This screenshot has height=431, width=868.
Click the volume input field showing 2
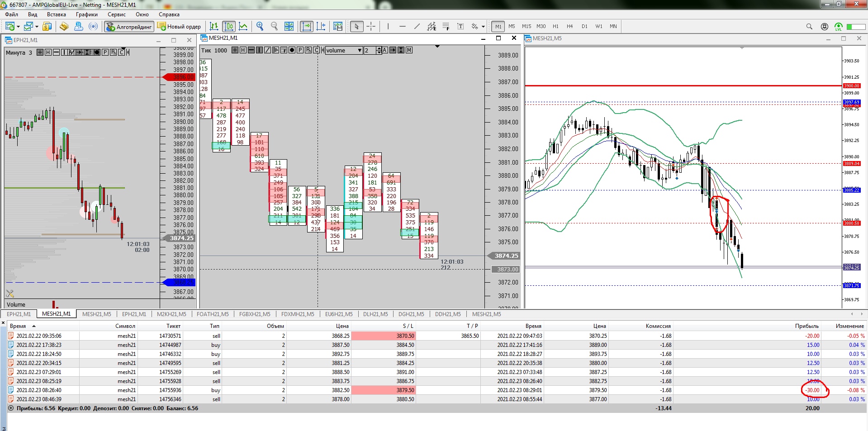click(x=370, y=50)
